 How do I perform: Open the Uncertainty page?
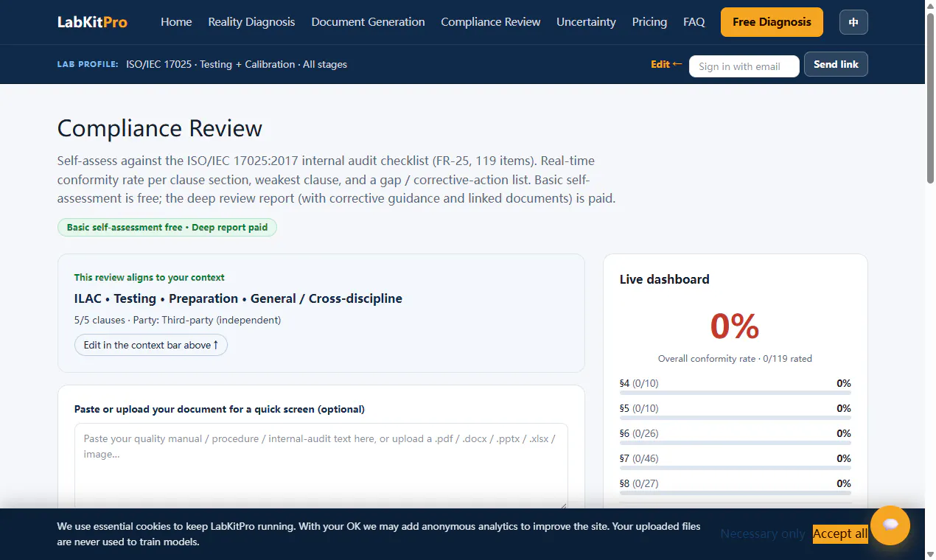(x=586, y=22)
